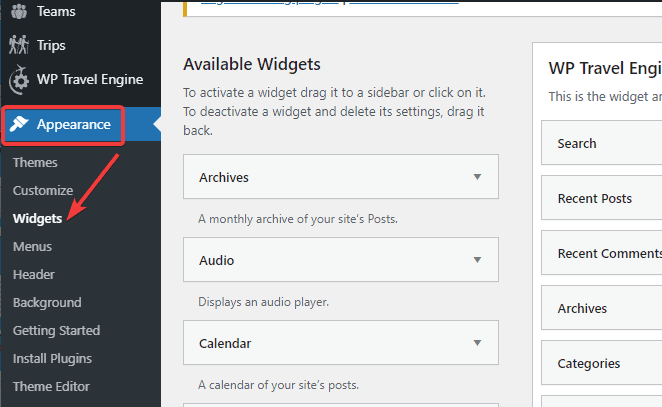The width and height of the screenshot is (662, 407).
Task: Click Install Plugins in the sidebar
Action: point(52,358)
